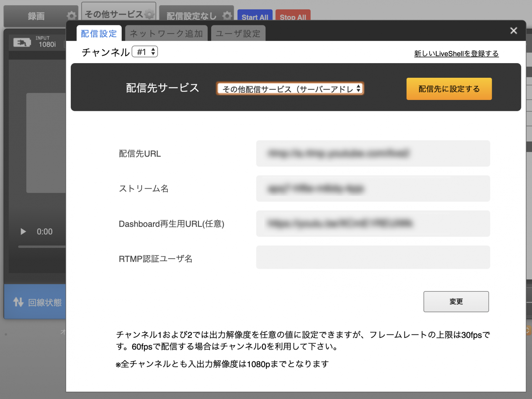Image resolution: width=532 pixels, height=399 pixels.
Task: Click the Start All button
Action: [x=255, y=17]
